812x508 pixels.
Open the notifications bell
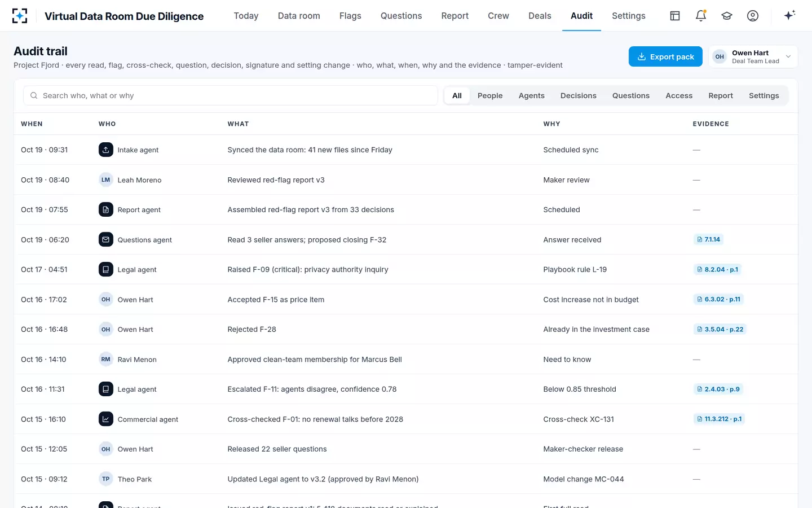[x=701, y=16]
